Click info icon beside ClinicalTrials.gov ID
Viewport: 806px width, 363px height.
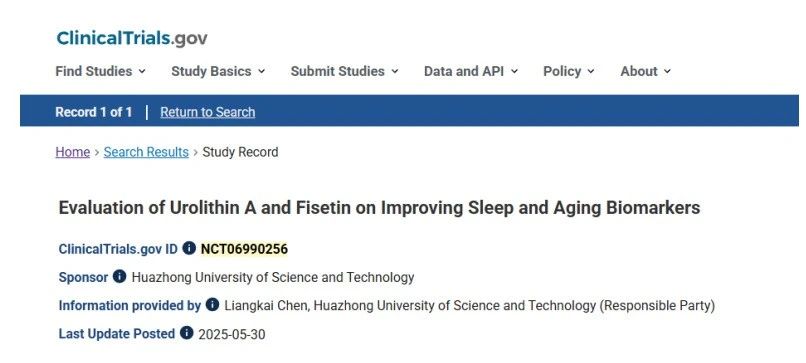(189, 248)
